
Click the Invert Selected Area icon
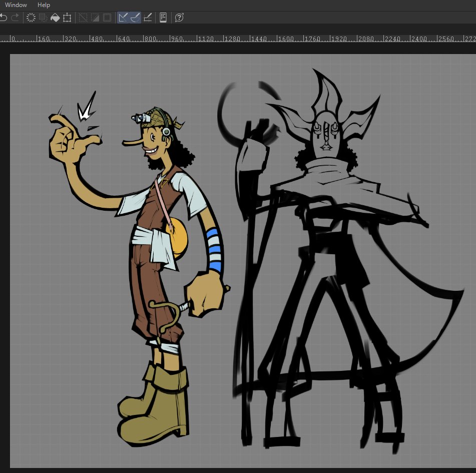coord(95,18)
